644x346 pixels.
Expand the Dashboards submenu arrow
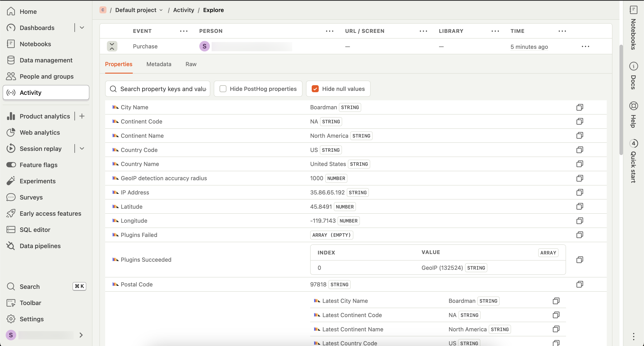click(x=82, y=28)
